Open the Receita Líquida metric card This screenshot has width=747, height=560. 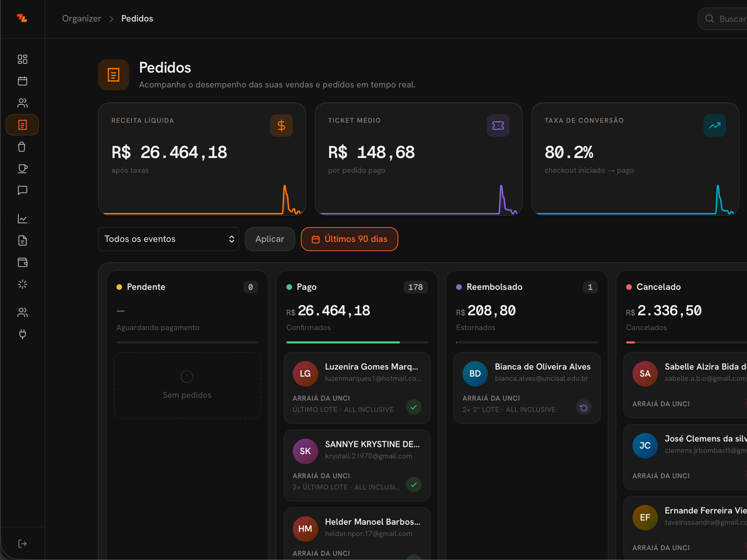point(202,159)
